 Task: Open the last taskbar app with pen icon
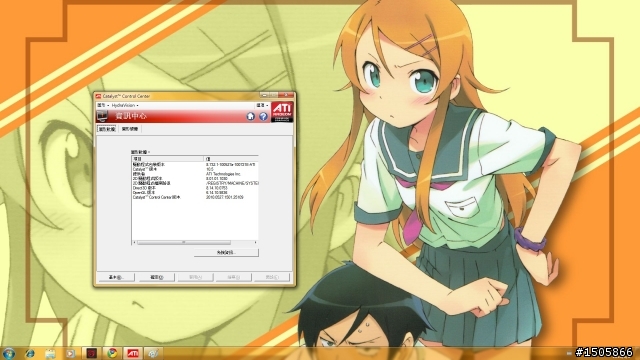[153, 353]
